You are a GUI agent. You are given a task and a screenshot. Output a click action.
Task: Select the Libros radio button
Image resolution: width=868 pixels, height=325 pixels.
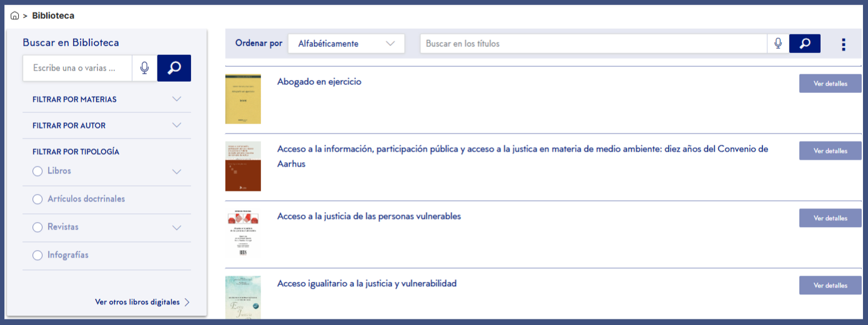(37, 171)
